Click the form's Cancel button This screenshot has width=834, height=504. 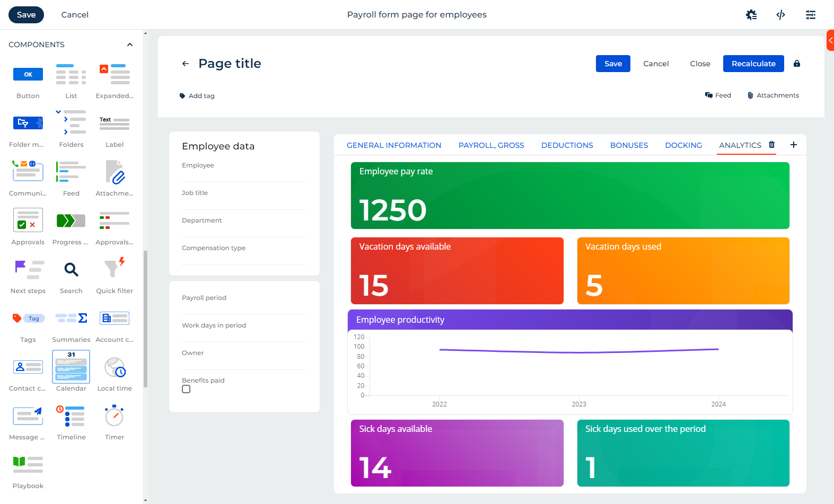click(656, 64)
